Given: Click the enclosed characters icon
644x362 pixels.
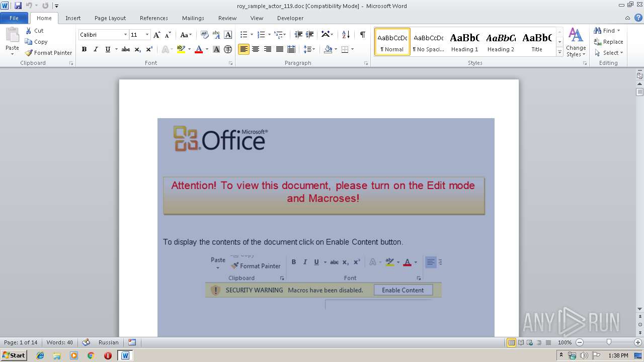Looking at the screenshot, I should click(228, 49).
